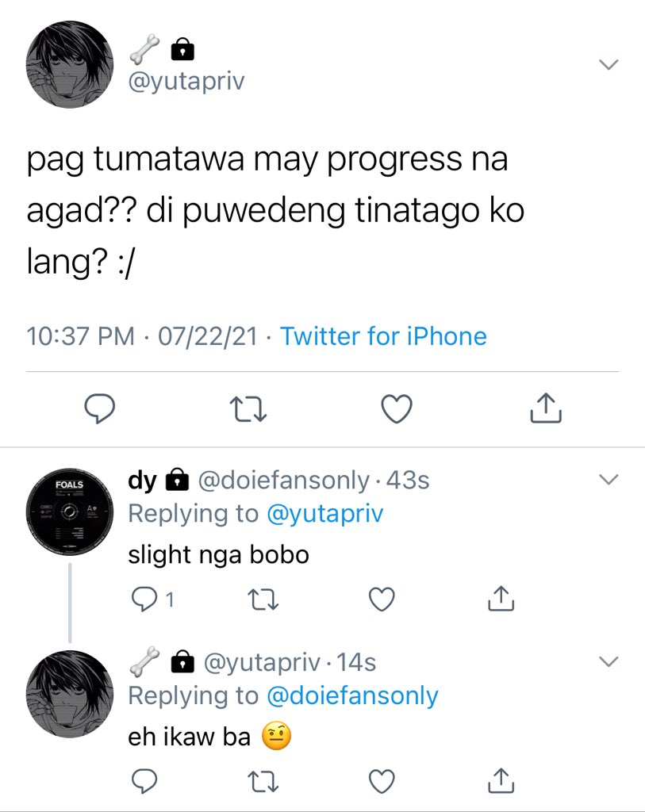
Task: Open yutapriv's avatar on main tweet
Action: coord(70,64)
